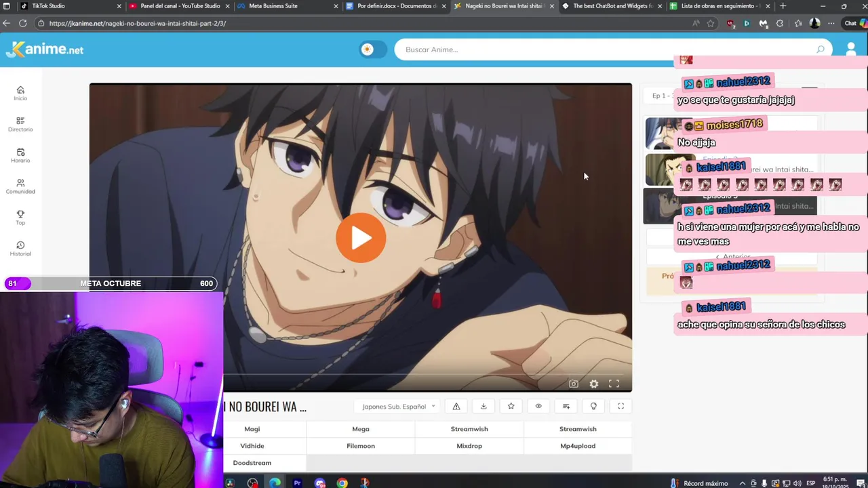The width and height of the screenshot is (868, 488).
Task: Select the Magi server
Action: tap(252, 429)
